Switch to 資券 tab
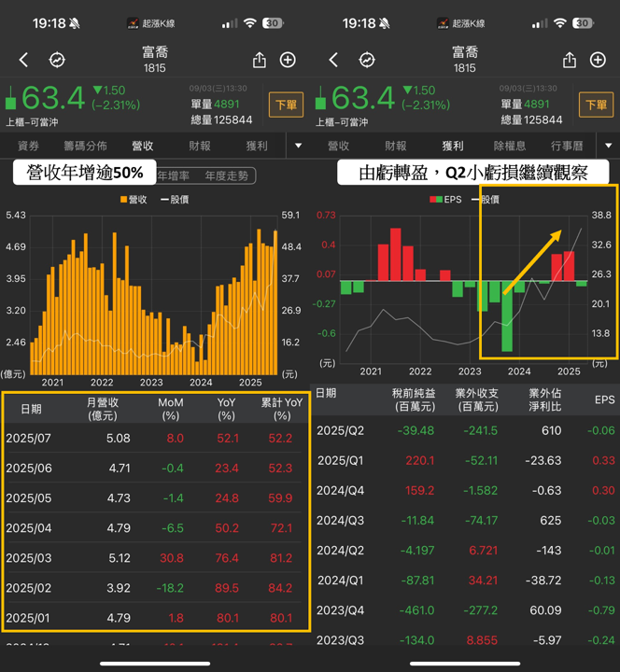 [28, 146]
